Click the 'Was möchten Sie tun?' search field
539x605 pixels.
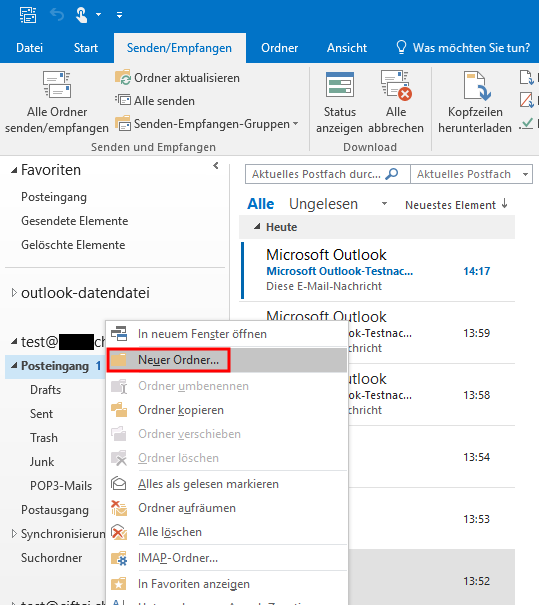point(463,48)
